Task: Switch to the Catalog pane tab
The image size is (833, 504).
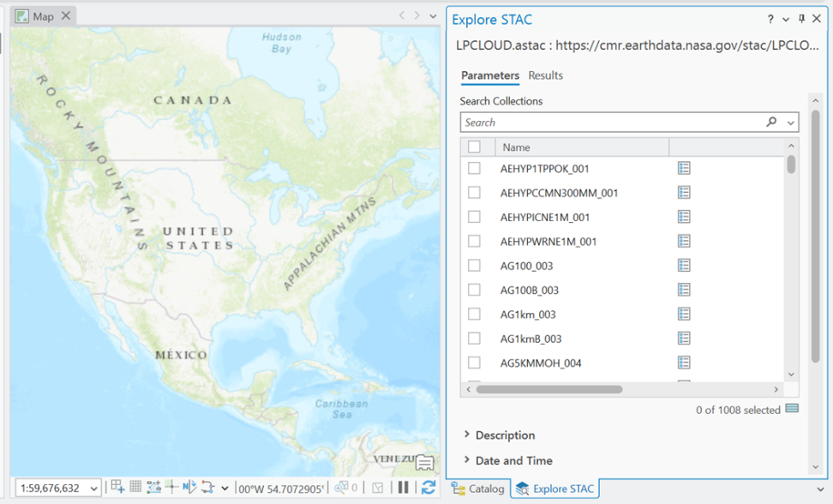Action: (477, 489)
